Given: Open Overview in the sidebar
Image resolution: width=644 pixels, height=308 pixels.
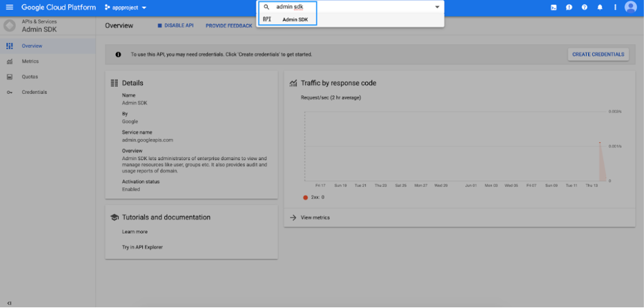Looking at the screenshot, I should (x=48, y=46).
